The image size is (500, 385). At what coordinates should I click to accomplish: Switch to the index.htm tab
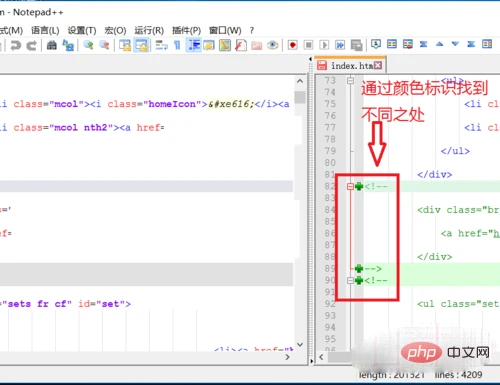(351, 65)
